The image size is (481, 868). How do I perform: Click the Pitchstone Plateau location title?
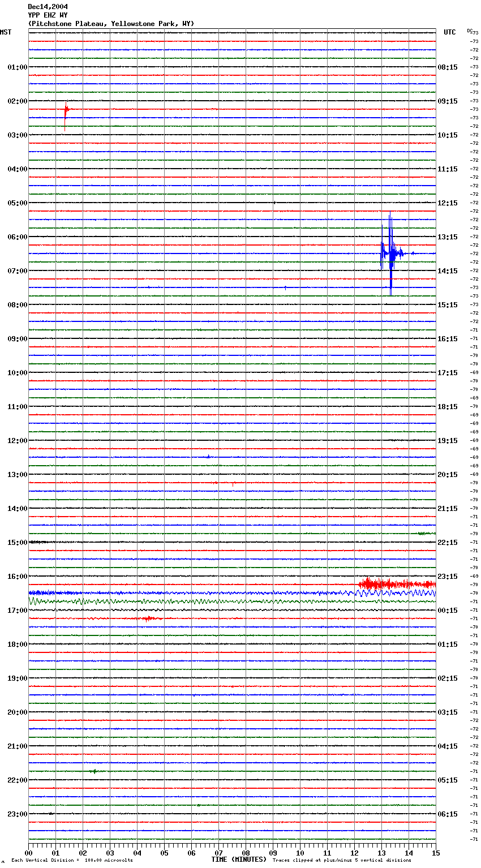(x=111, y=24)
